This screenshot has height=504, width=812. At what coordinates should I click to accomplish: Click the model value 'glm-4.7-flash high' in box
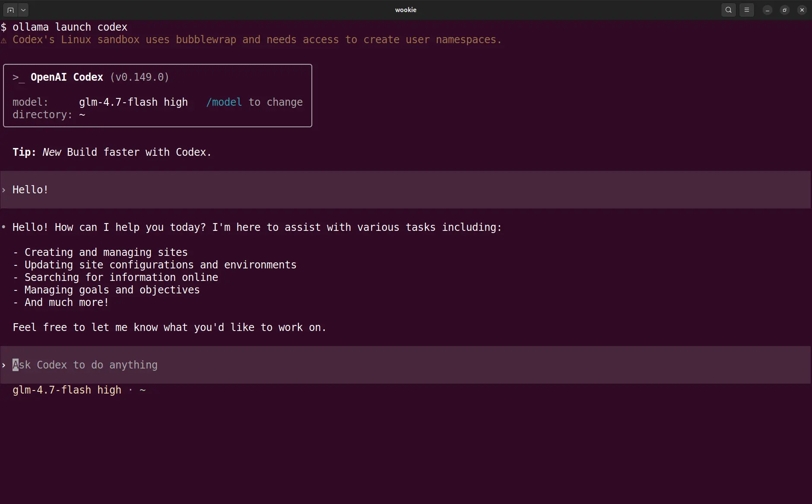click(133, 102)
